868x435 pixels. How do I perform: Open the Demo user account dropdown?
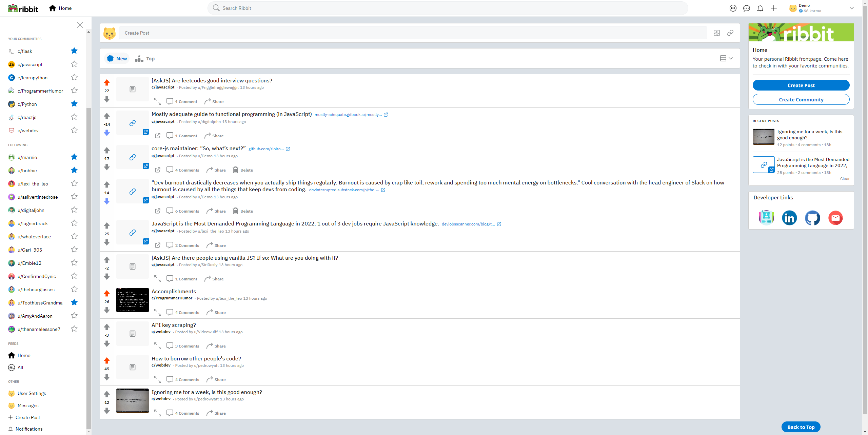coord(821,8)
